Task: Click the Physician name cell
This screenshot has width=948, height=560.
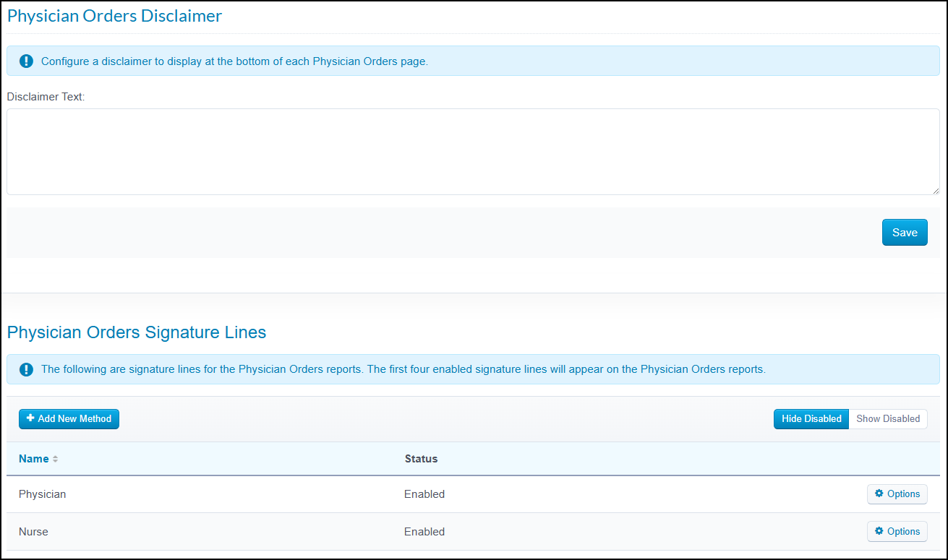Action: click(x=42, y=494)
